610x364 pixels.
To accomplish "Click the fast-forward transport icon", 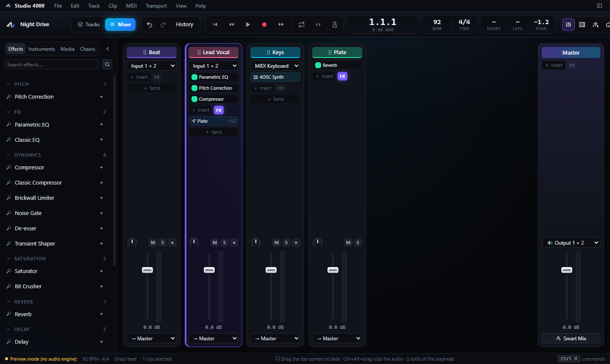I will coord(281,25).
